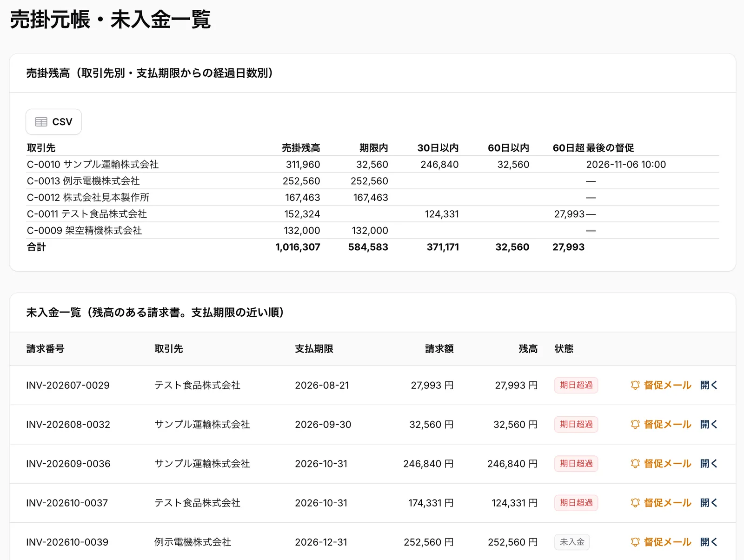Select row C-0011 テスト食品株式会社

[x=373, y=214]
